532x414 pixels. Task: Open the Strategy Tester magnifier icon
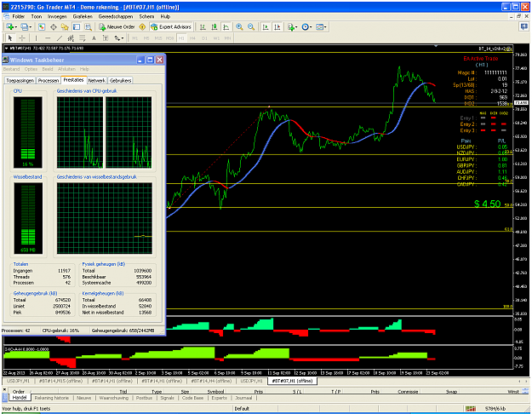(x=89, y=26)
